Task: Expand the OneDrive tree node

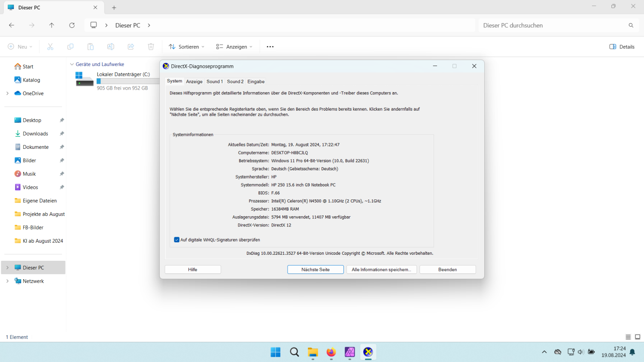Action: [x=7, y=93]
